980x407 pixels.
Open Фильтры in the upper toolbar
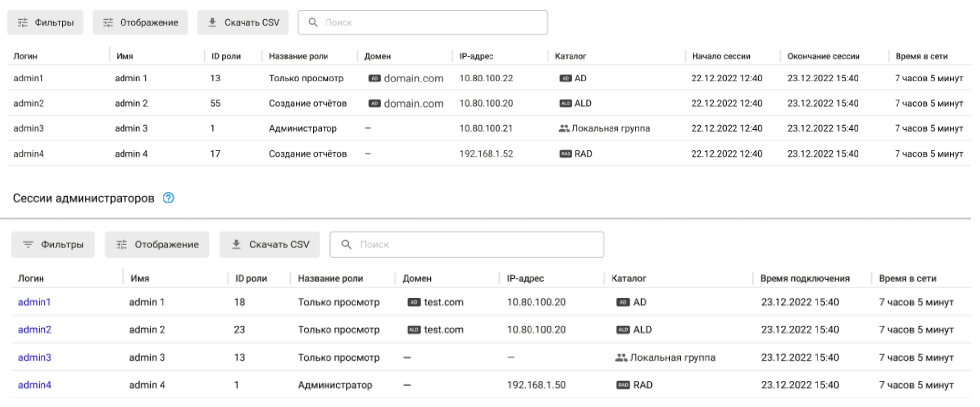(45, 23)
